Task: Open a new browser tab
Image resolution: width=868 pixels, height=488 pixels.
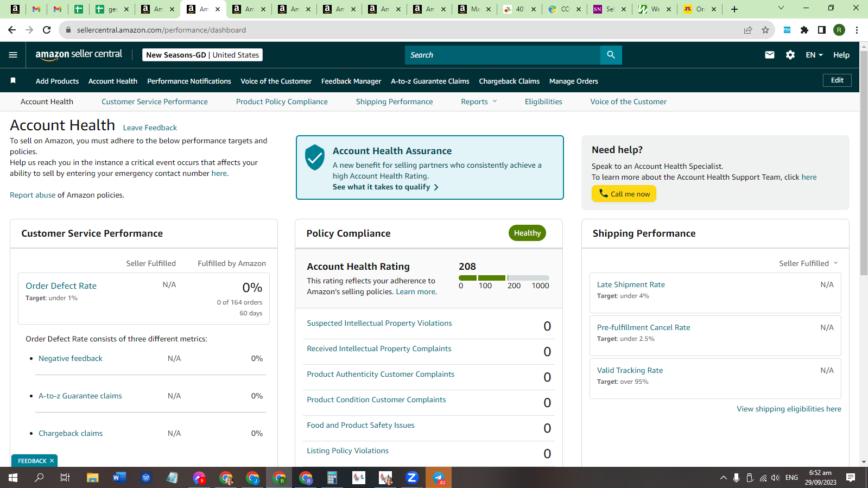Action: [x=734, y=9]
